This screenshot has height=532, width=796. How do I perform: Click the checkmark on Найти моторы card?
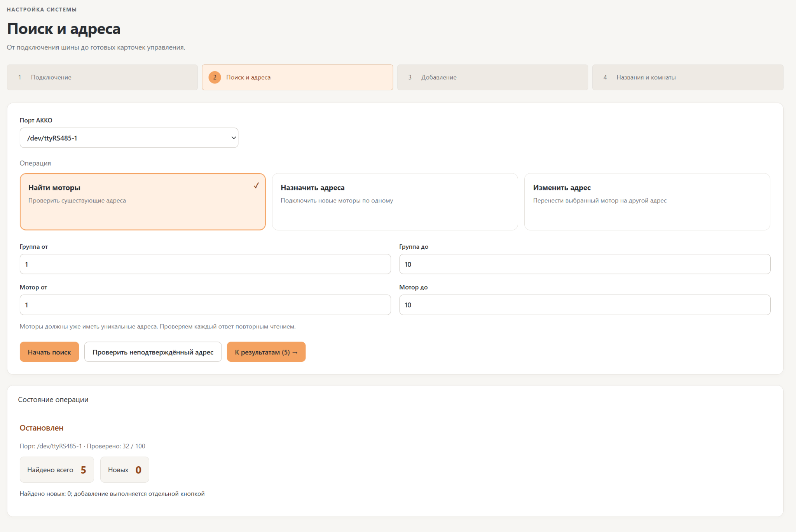tap(256, 186)
